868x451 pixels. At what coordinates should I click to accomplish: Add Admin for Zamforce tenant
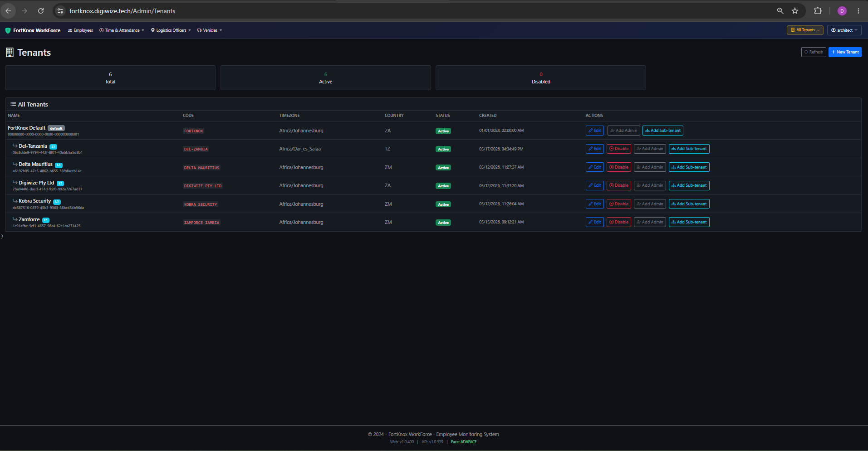coord(650,222)
